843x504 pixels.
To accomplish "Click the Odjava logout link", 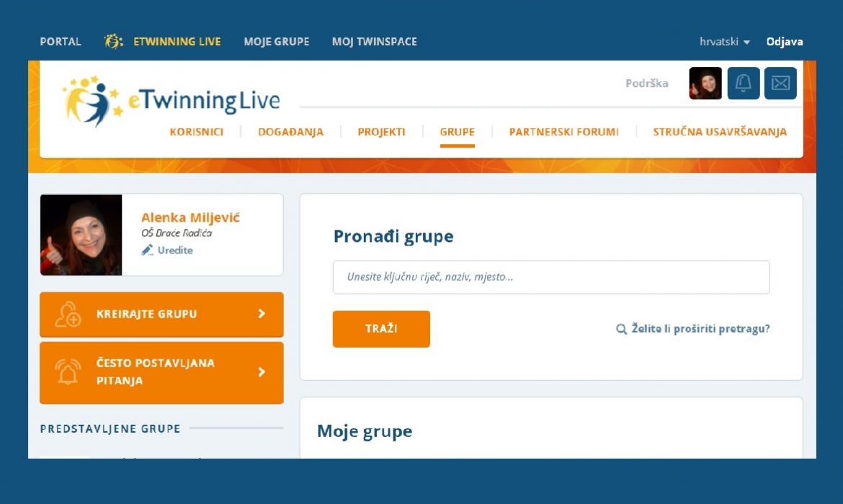I will 785,41.
